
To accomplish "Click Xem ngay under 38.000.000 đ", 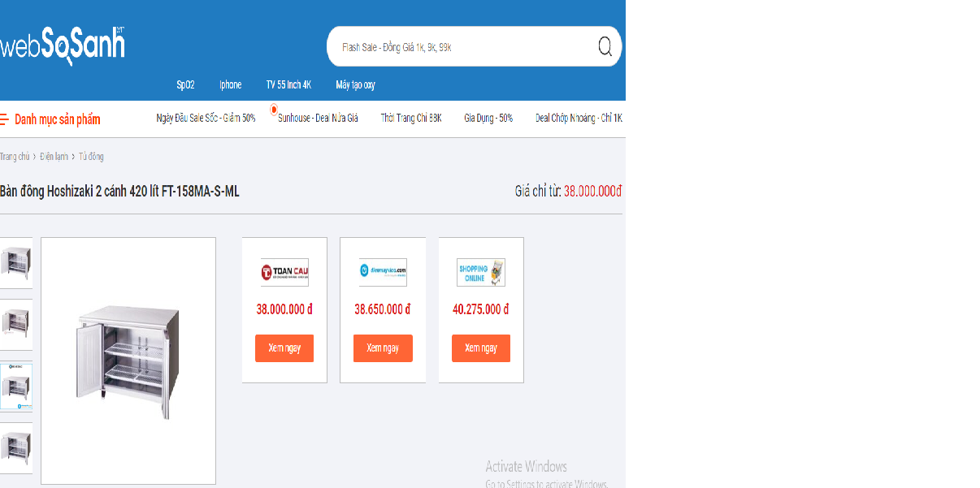I will click(284, 348).
